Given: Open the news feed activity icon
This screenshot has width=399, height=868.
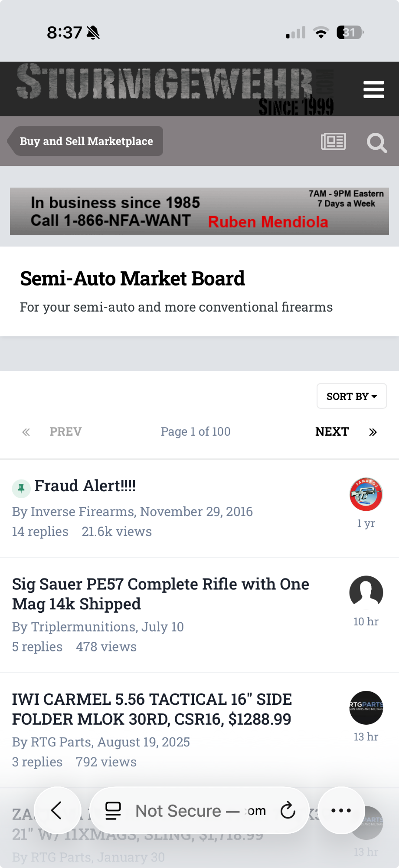Looking at the screenshot, I should tap(333, 141).
